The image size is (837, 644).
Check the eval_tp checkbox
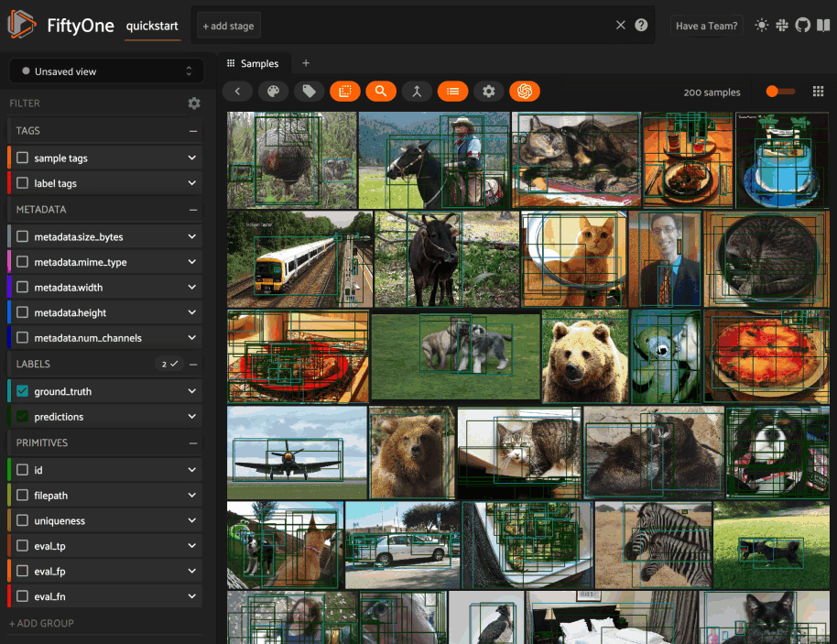[x=22, y=546]
